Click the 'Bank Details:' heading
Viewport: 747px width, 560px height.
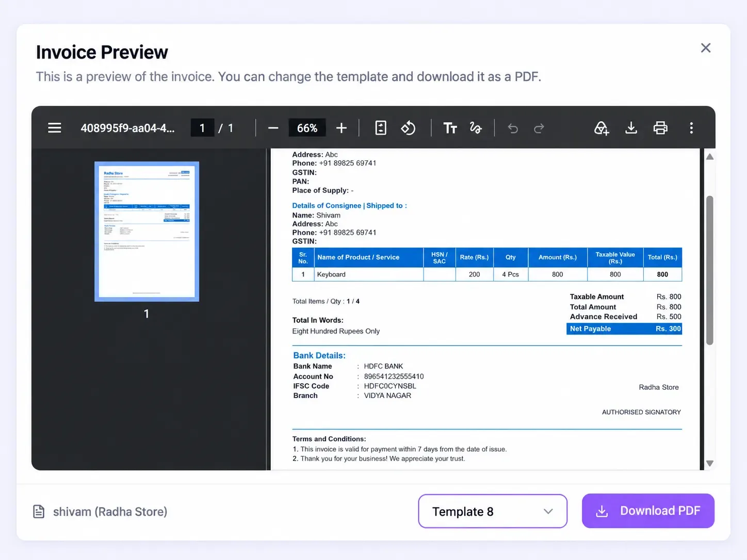pyautogui.click(x=319, y=355)
